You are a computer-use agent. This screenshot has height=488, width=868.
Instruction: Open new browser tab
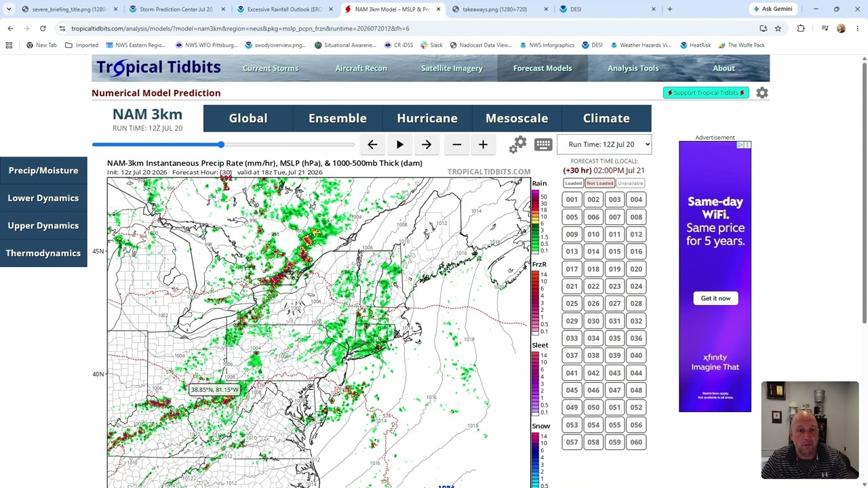pos(669,9)
